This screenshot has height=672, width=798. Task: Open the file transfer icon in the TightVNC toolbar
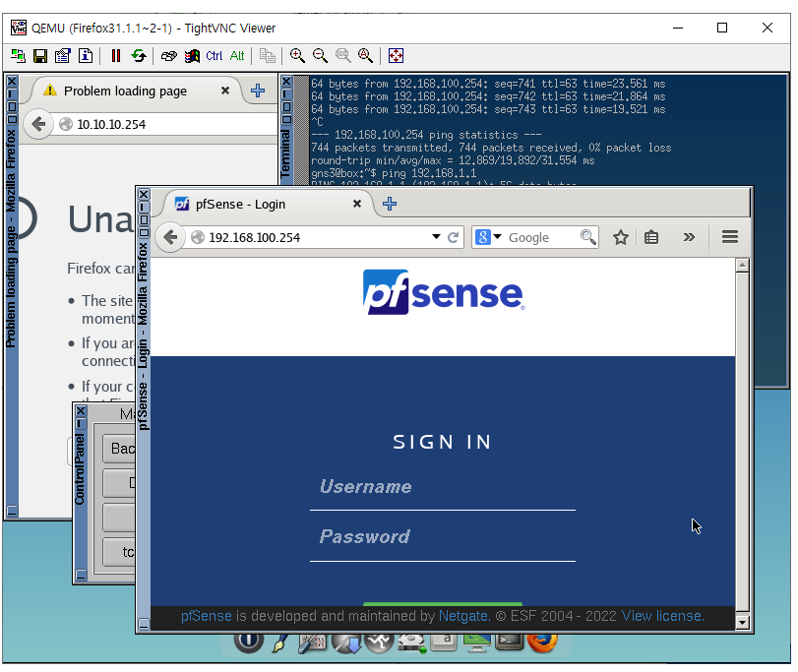pos(268,56)
